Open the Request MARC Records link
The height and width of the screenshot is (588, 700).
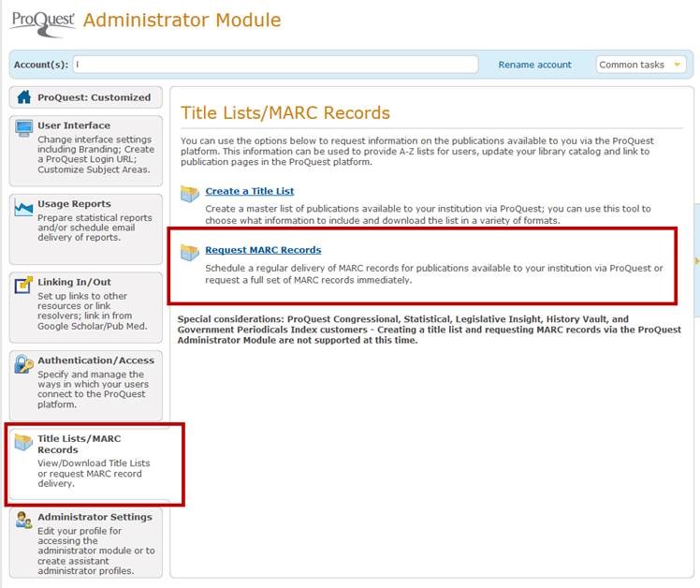(263, 250)
